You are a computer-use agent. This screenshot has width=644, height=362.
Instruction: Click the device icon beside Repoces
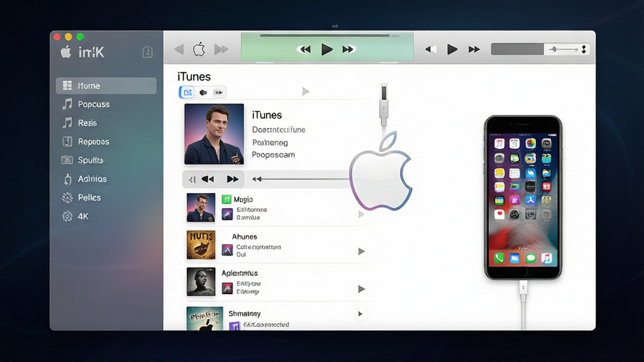click(x=67, y=141)
